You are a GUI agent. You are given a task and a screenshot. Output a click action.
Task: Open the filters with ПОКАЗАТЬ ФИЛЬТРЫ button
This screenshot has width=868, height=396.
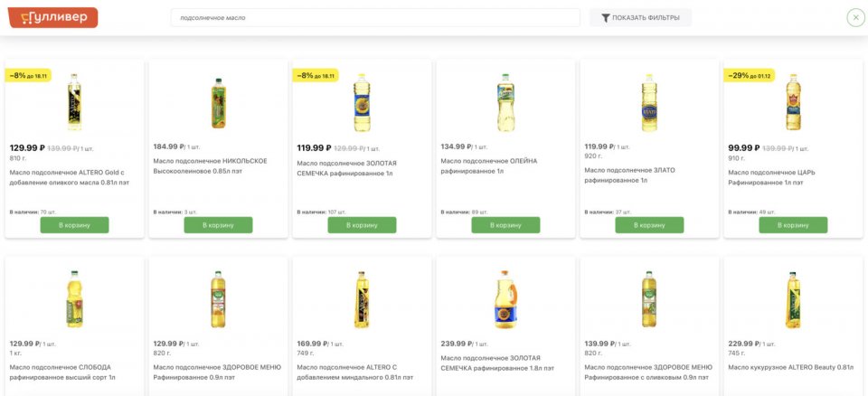click(640, 18)
